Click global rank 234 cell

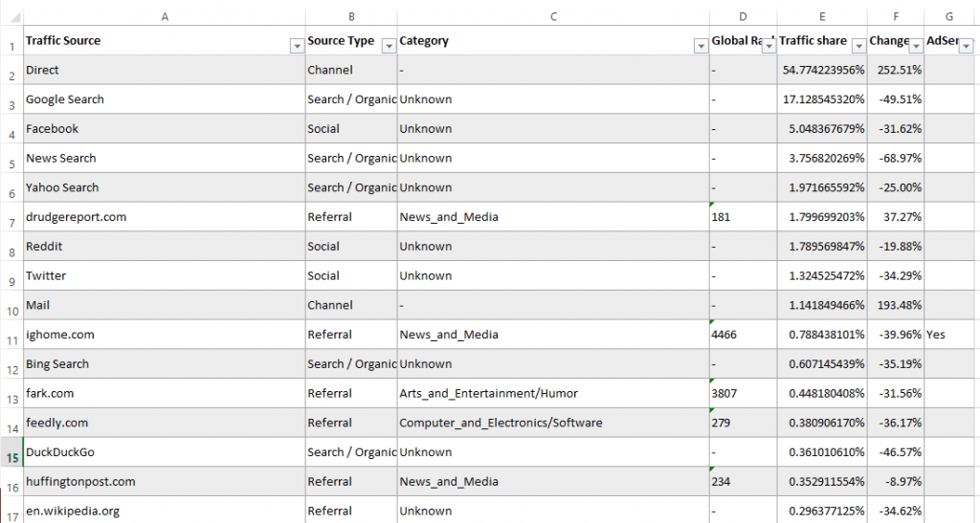pyautogui.click(x=743, y=481)
